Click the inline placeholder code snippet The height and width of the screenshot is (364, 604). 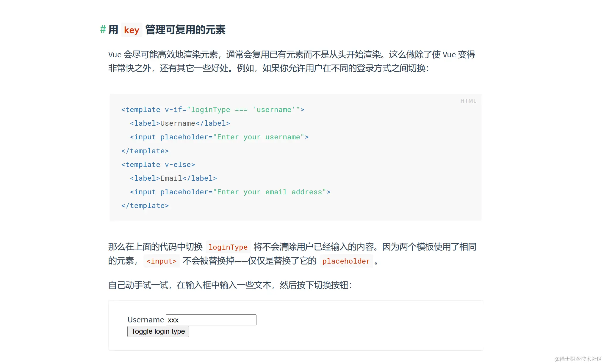point(346,261)
